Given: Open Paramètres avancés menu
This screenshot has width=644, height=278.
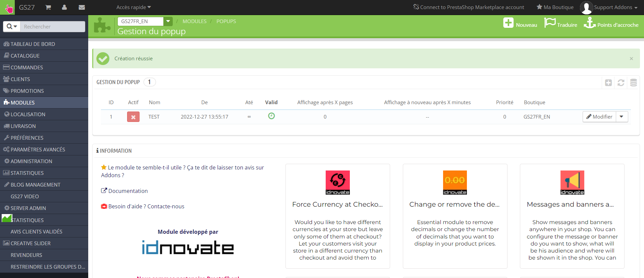Looking at the screenshot, I should pos(44,149).
